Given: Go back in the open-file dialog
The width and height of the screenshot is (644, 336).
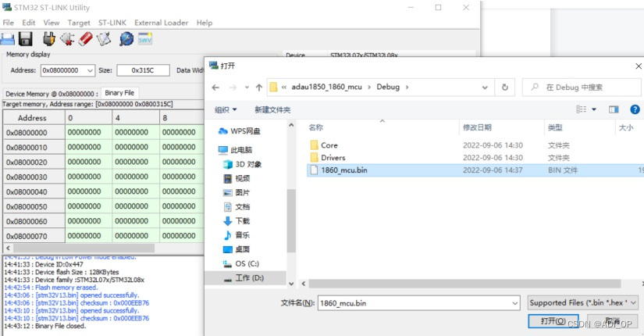Looking at the screenshot, I should pos(215,88).
